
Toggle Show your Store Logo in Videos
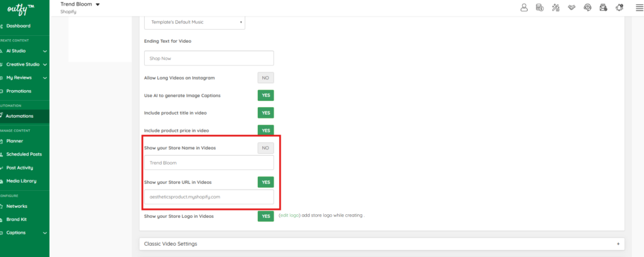[x=265, y=216]
